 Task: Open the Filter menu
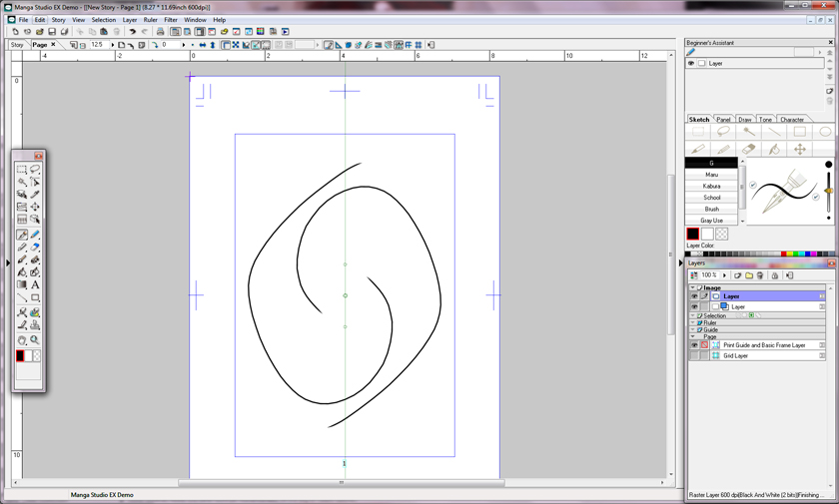pos(171,20)
